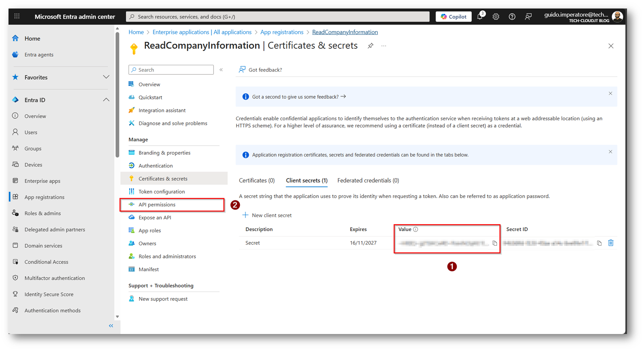Open the user account avatar
Image resolution: width=644 pixels, height=351 pixels.
[x=617, y=16]
